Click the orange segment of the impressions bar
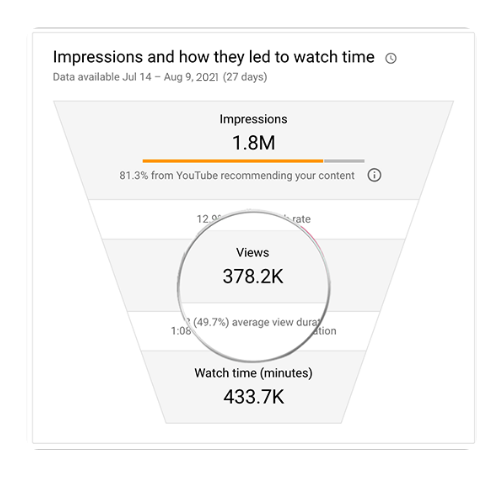The height and width of the screenshot is (478, 502). tap(233, 161)
